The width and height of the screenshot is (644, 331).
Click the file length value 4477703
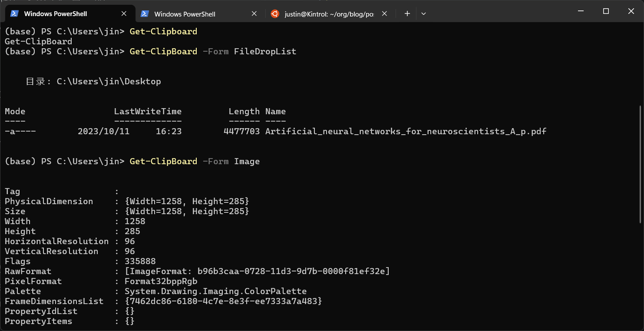pyautogui.click(x=241, y=131)
